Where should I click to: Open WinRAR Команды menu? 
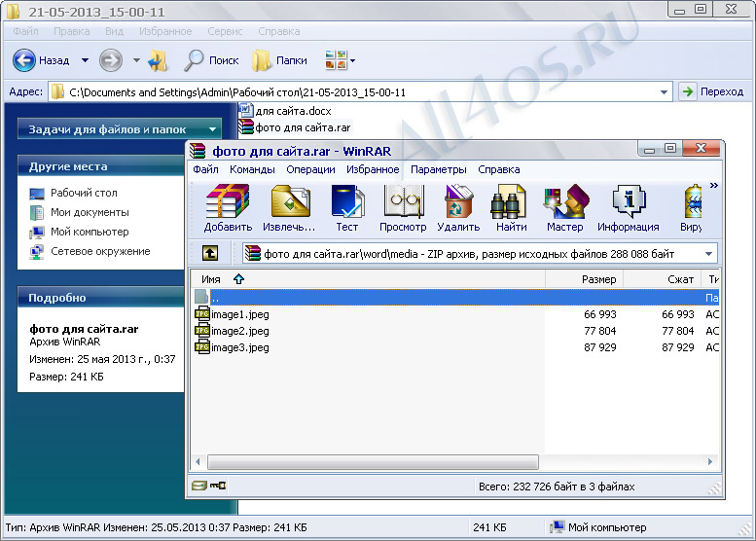click(252, 169)
